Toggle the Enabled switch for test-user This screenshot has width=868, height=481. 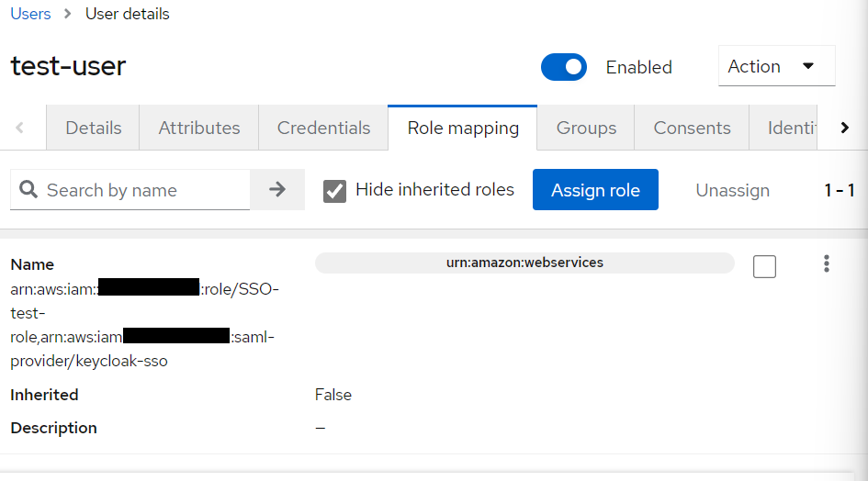click(564, 67)
